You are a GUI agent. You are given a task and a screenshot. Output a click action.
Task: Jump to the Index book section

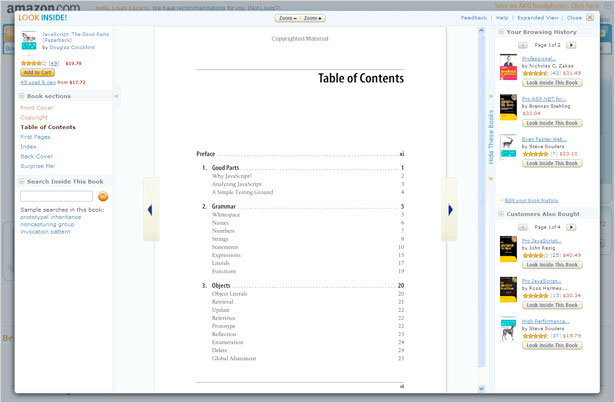tap(28, 146)
